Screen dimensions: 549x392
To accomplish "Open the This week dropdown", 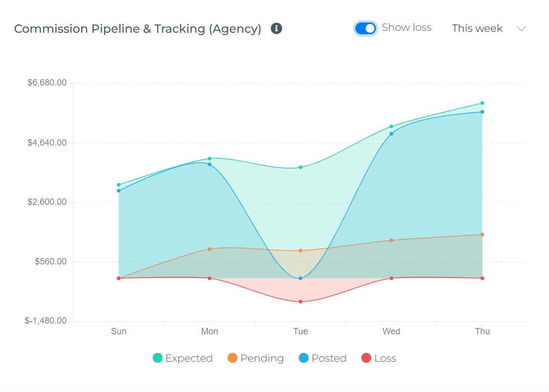I will coord(477,28).
